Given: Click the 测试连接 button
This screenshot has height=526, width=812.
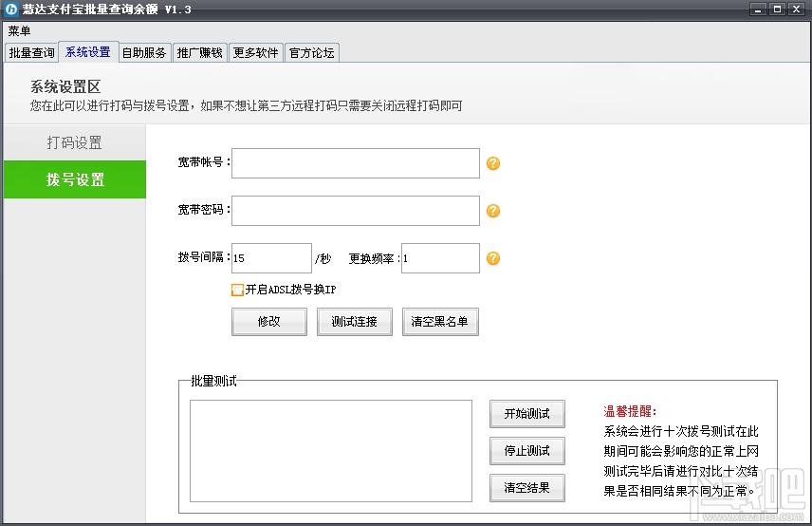Looking at the screenshot, I should coord(355,322).
